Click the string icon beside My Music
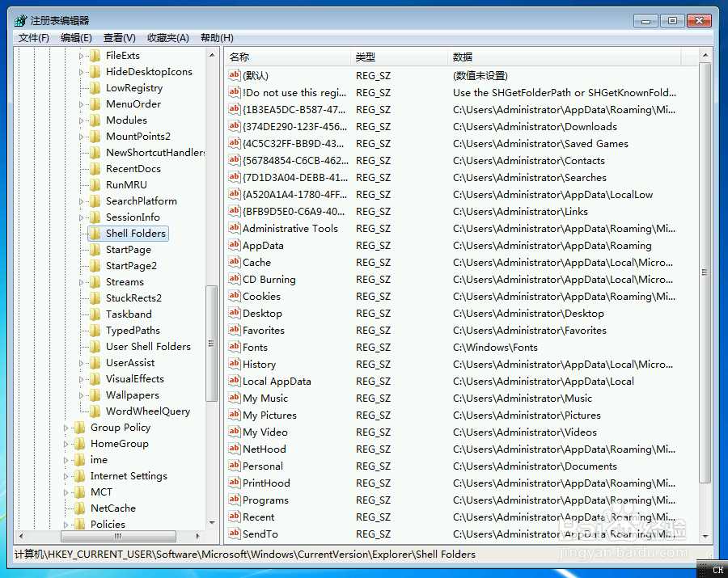The image size is (728, 578). tap(234, 398)
